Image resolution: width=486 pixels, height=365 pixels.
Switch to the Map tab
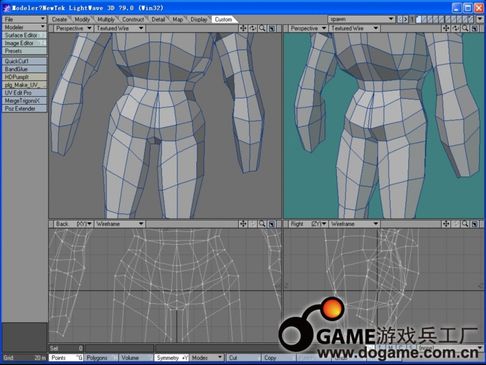pyautogui.click(x=178, y=20)
